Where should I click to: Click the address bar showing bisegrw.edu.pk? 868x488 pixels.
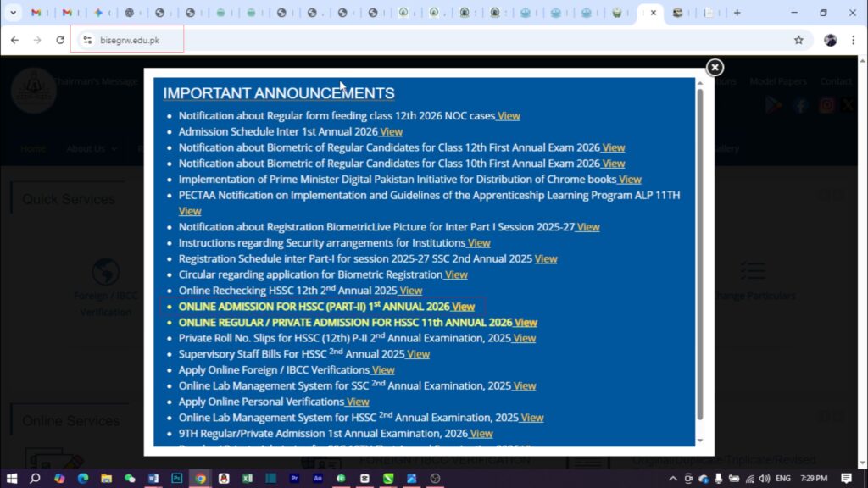424,40
